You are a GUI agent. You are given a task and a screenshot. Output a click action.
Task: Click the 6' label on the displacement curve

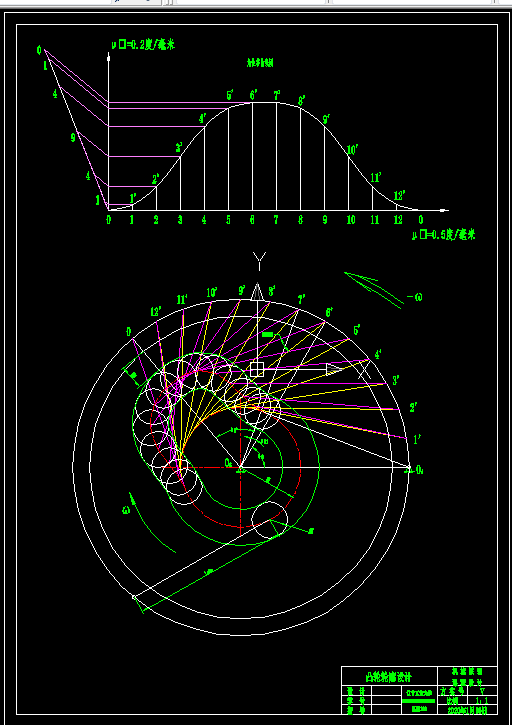pos(253,95)
